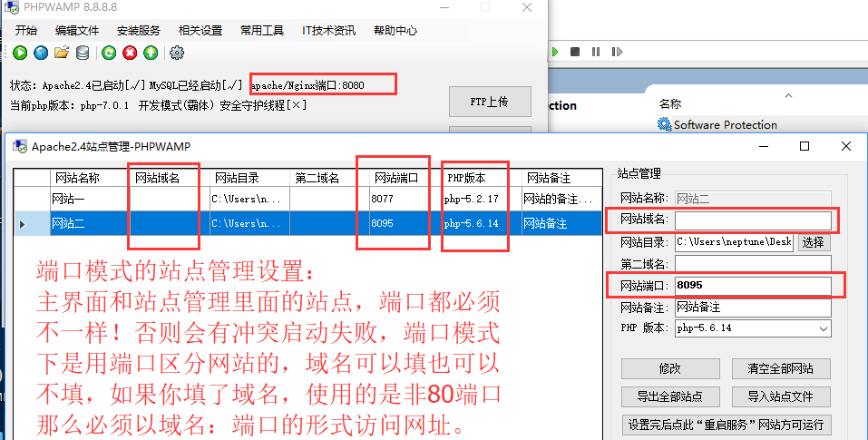Screen dimensions: 868x440
Task: Click the 网站目录 column header
Action: pos(249,178)
